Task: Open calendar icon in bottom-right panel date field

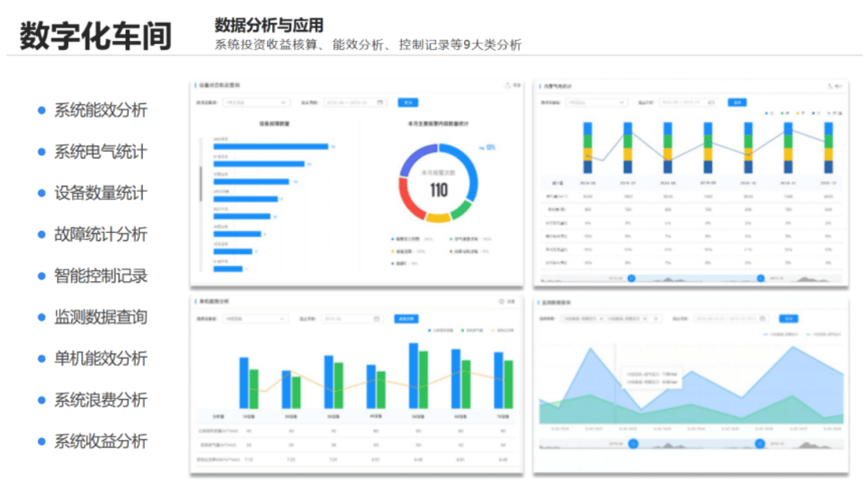Action: (764, 319)
